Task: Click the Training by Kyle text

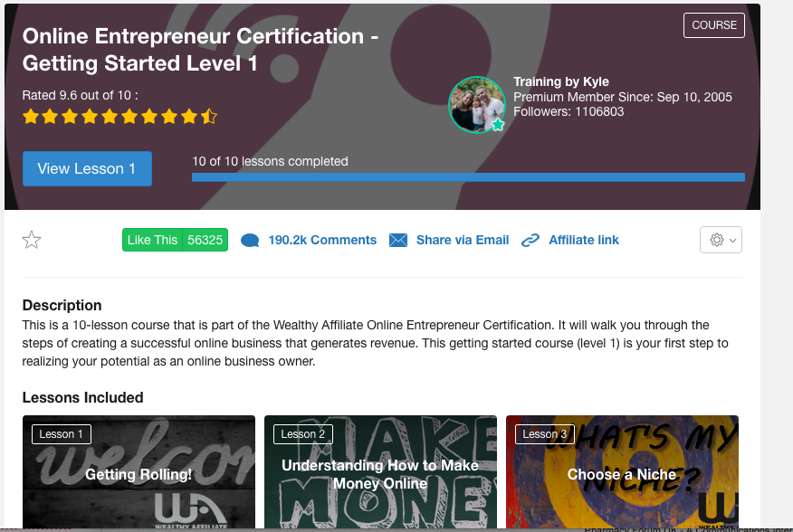Action: pos(561,82)
